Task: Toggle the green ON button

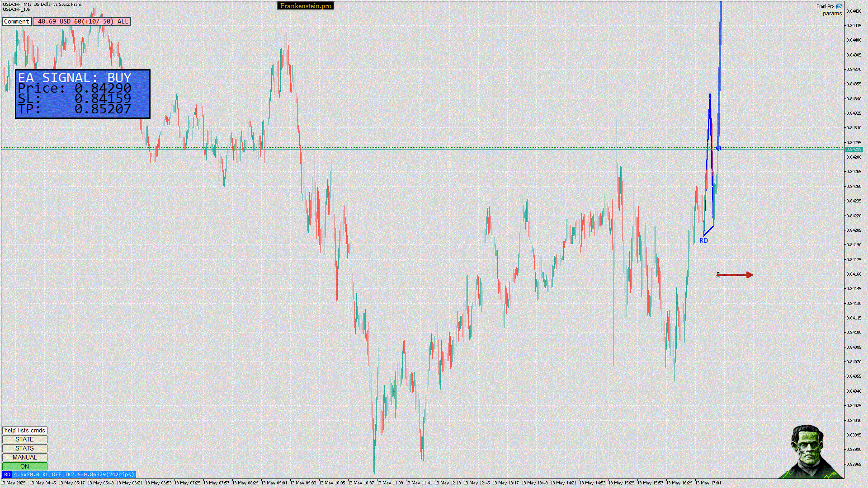Action: 24,466
